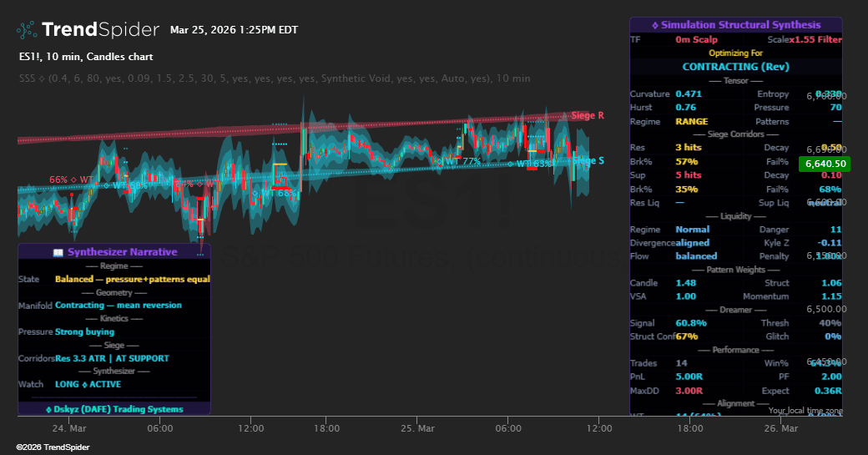
Task: Click the Hurst value 0.76
Action: (x=686, y=108)
